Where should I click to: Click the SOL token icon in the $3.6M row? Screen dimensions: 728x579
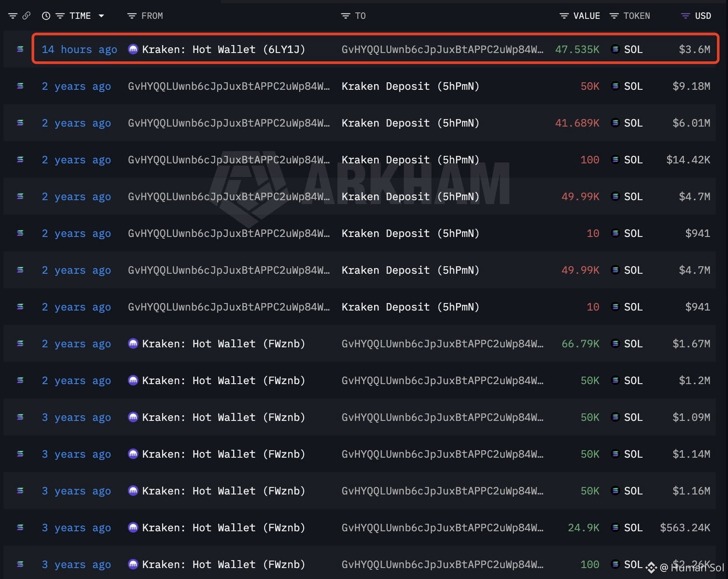615,49
